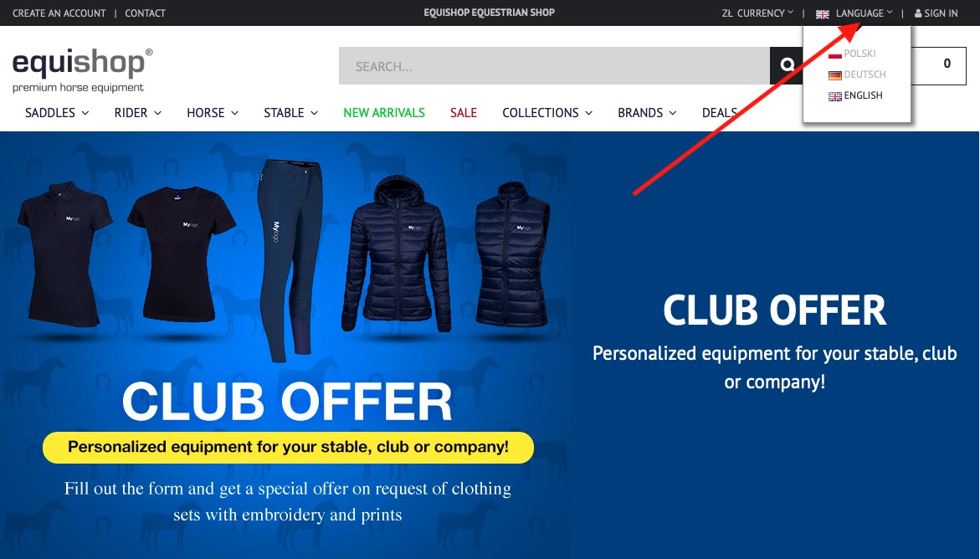Screen dimensions: 980x559
Task: Open the HORSE category menu
Action: pos(213,112)
